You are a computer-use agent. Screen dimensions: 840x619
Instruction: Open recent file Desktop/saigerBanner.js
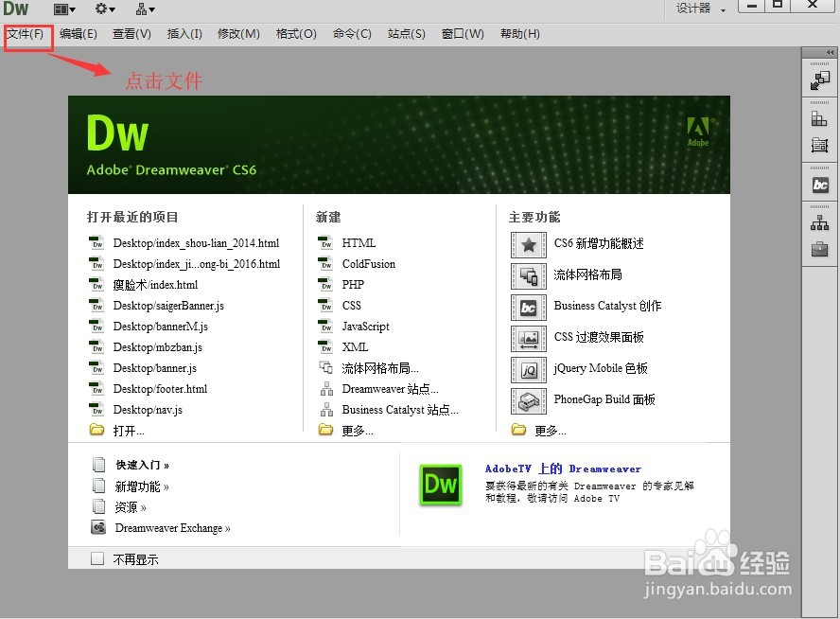click(168, 306)
